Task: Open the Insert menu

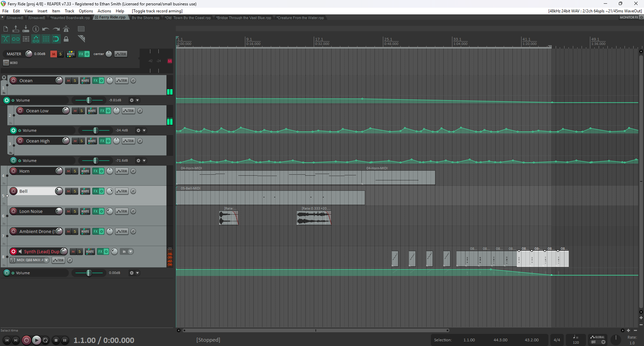Action: (42, 11)
